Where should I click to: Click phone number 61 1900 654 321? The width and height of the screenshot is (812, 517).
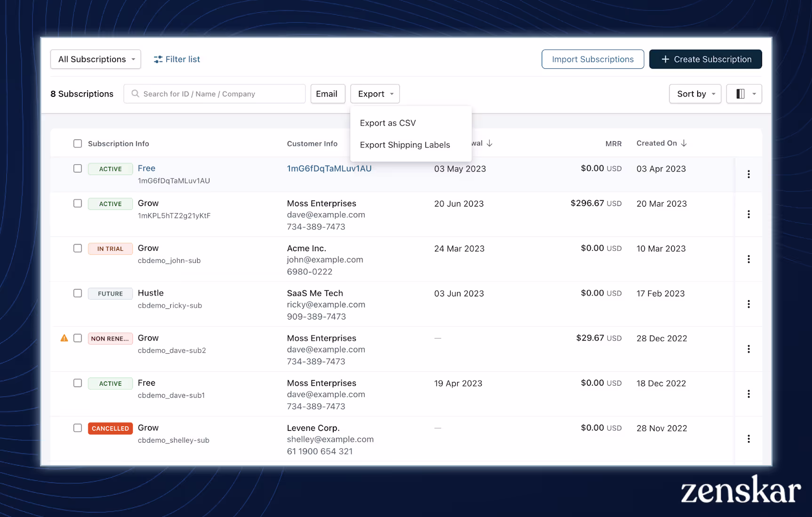(320, 451)
